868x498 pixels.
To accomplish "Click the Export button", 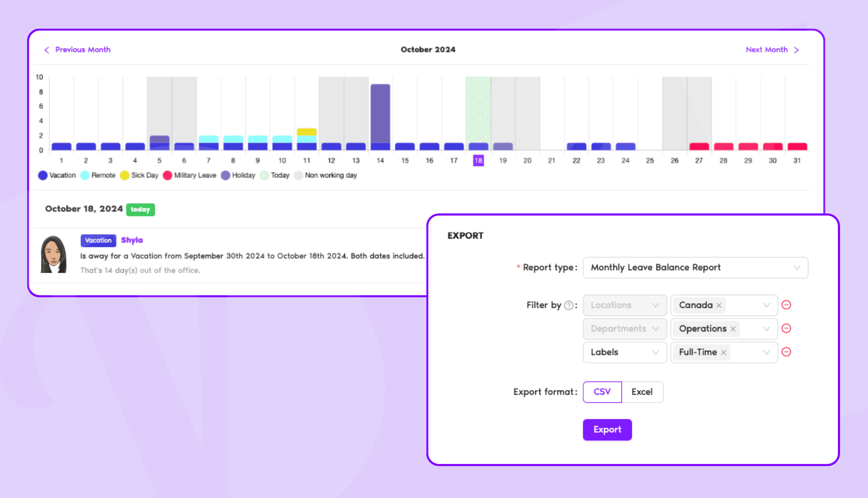I will [x=607, y=430].
